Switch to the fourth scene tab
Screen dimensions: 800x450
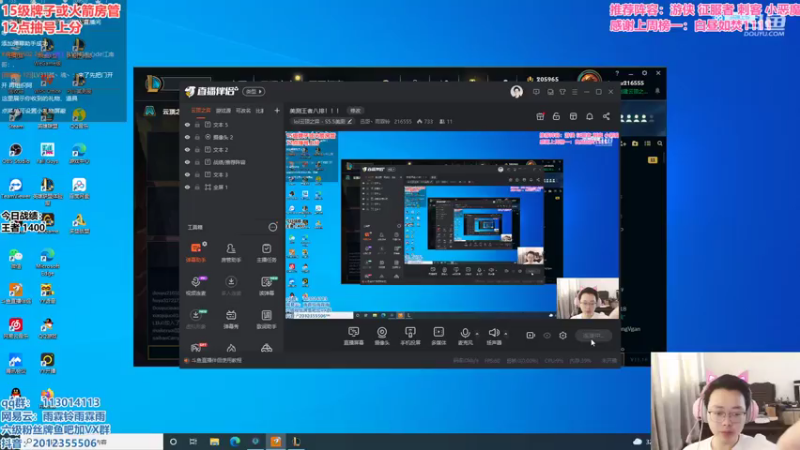tap(260, 110)
